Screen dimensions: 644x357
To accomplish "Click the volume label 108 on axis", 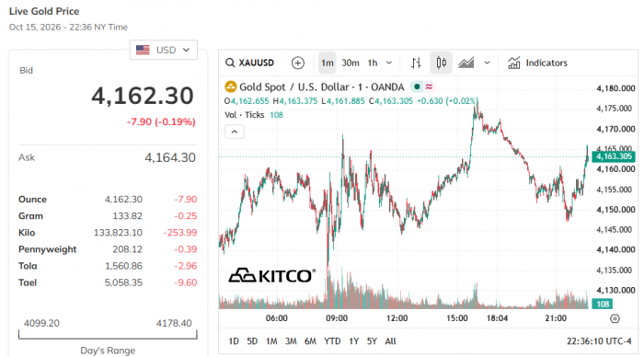I will (603, 304).
